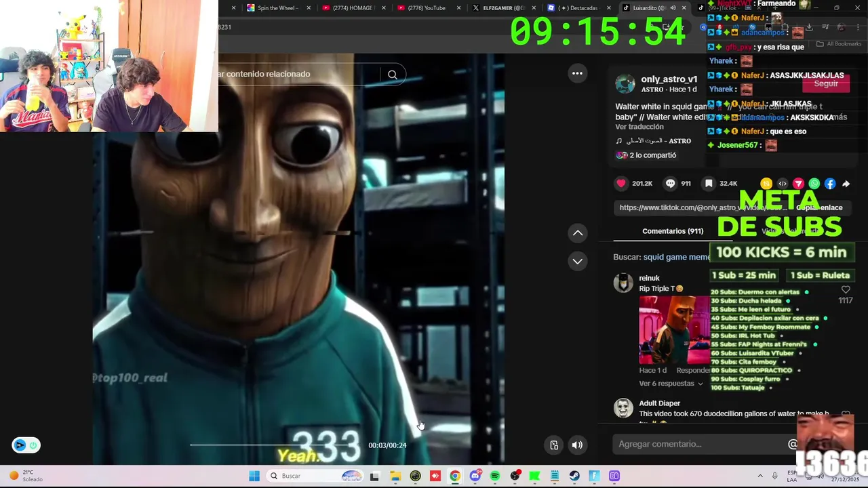Open File Explorer from the taskbar
The image size is (868, 488).
395,476
